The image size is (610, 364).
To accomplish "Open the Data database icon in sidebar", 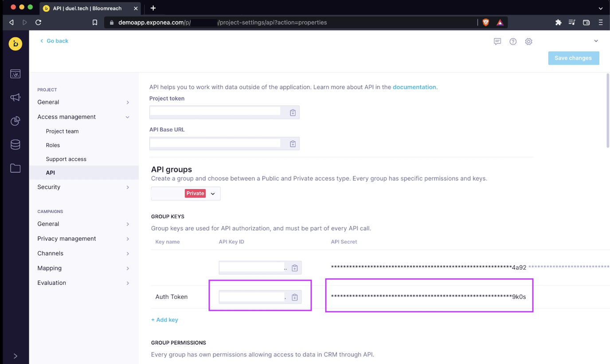I will click(16, 144).
